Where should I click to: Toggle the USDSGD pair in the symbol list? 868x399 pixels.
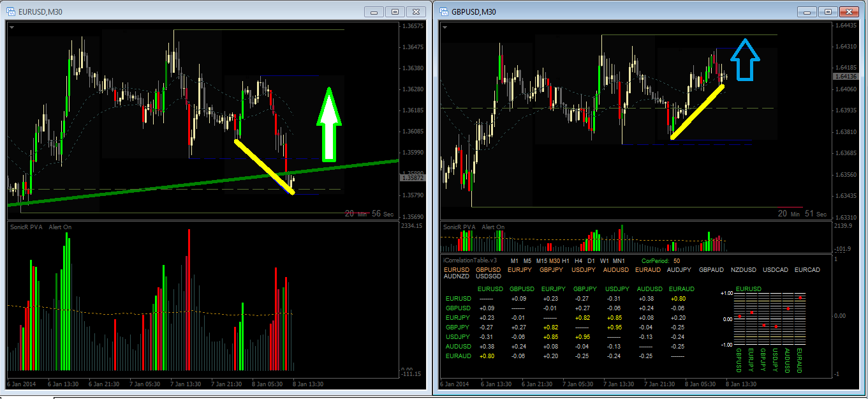tap(488, 276)
